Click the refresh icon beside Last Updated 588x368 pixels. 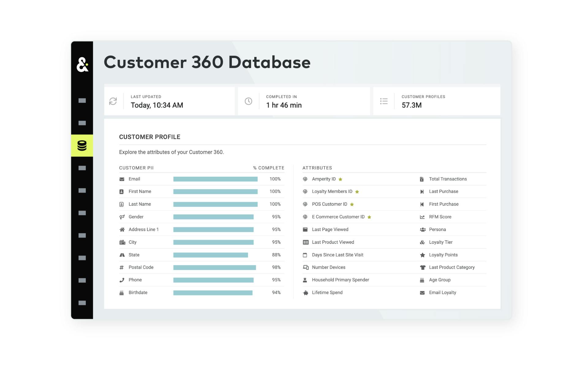tap(113, 101)
